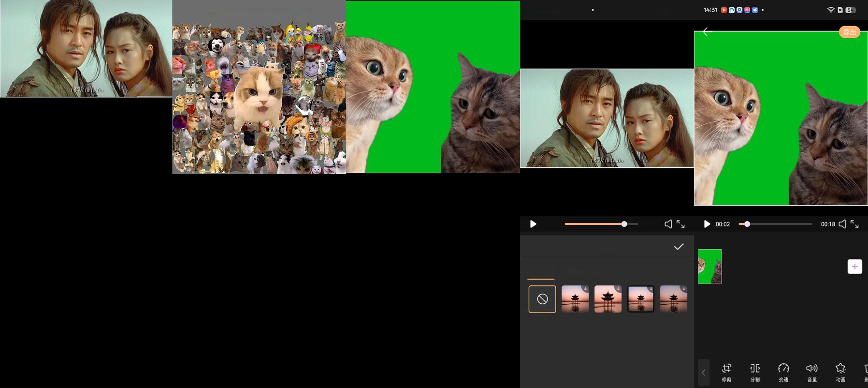The image size is (868, 388).
Task: Choose the black-bordered pagoda effect thumbnail
Action: click(641, 299)
